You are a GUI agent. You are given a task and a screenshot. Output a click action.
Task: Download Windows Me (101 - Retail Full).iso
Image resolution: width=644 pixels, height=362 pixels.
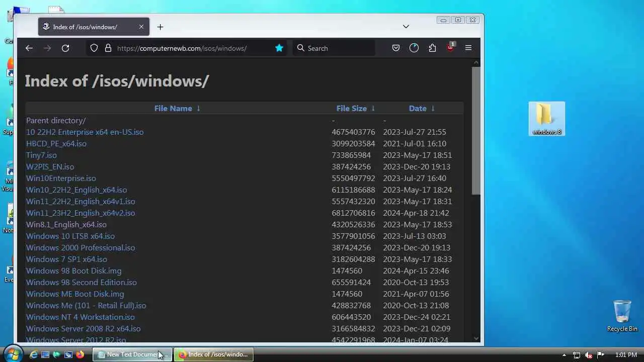click(x=86, y=306)
